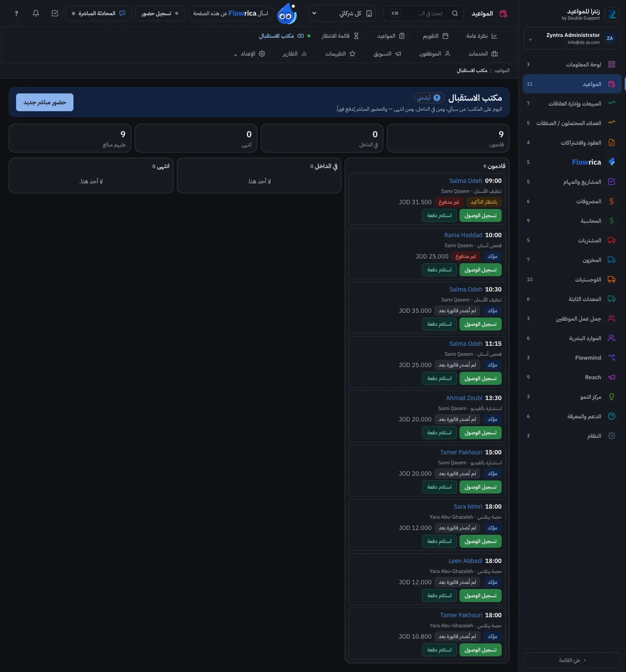Open المخزون inventory icon in sidebar
The image size is (626, 672).
[x=612, y=260]
